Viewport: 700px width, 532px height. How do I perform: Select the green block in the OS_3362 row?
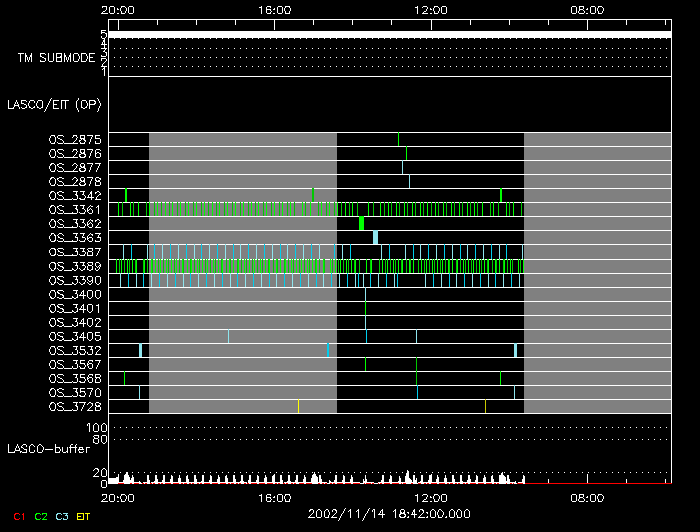pyautogui.click(x=361, y=224)
